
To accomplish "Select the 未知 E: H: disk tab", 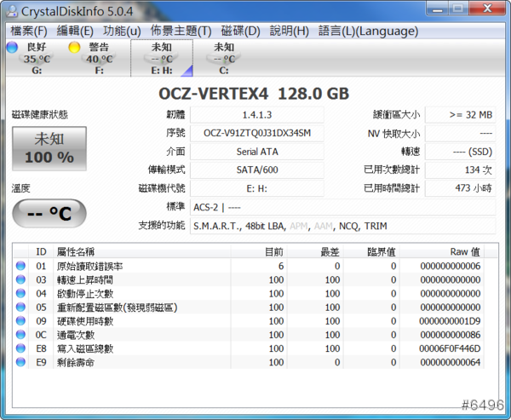I will pyautogui.click(x=161, y=58).
